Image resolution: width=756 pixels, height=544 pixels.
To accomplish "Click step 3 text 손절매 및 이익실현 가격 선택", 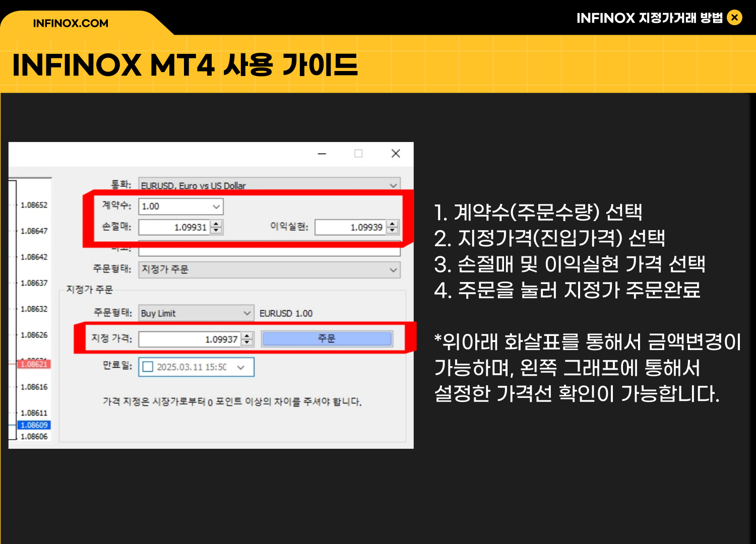I will [x=570, y=264].
